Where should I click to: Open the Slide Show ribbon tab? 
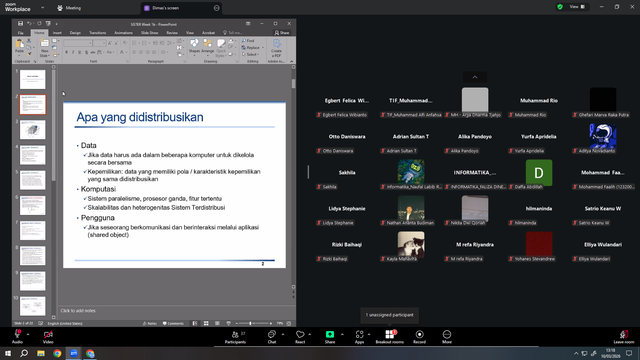[x=149, y=33]
